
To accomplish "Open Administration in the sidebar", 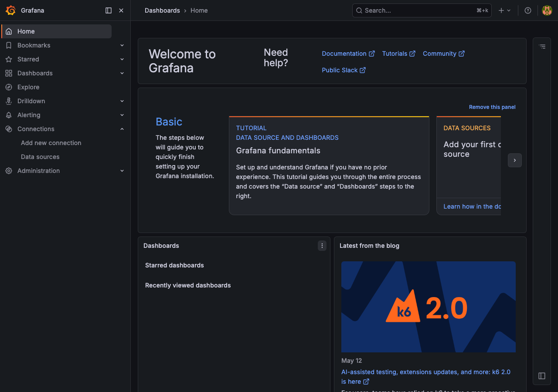I will coord(38,171).
